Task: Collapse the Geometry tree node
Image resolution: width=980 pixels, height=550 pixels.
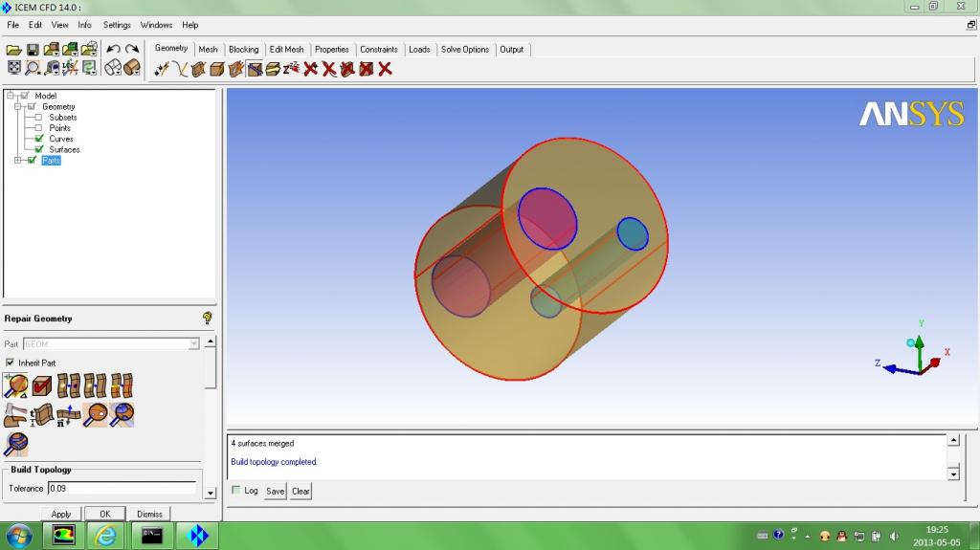Action: pos(17,106)
